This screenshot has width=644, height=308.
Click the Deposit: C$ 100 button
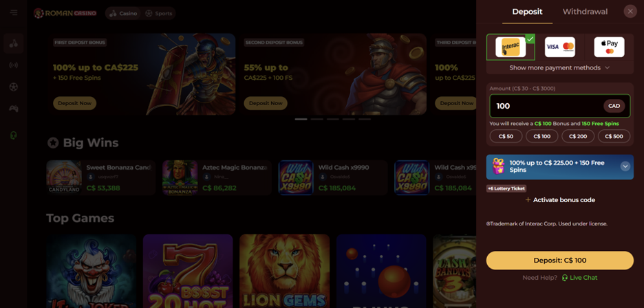click(560, 261)
